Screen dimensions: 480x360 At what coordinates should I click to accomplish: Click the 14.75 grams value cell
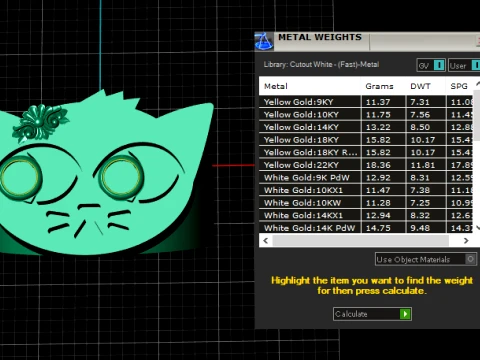pos(383,228)
